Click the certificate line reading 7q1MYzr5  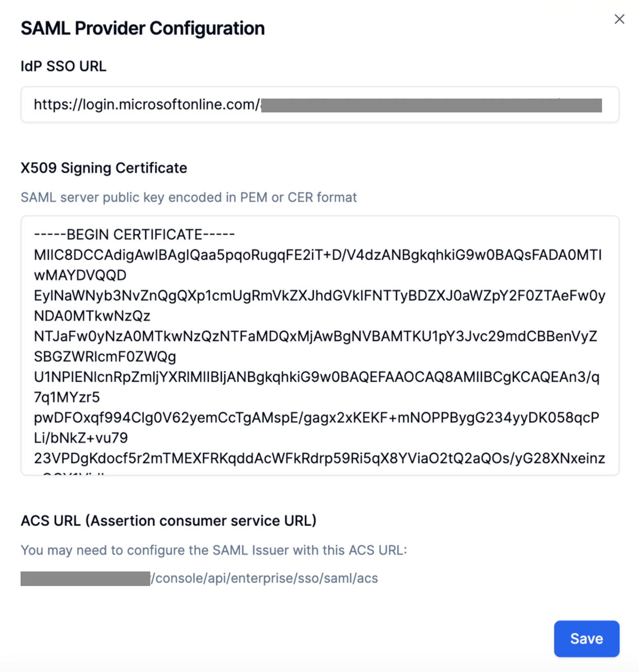click(67, 397)
